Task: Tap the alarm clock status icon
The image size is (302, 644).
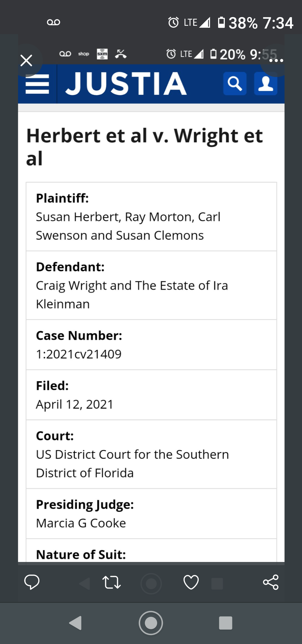Action: (x=173, y=22)
